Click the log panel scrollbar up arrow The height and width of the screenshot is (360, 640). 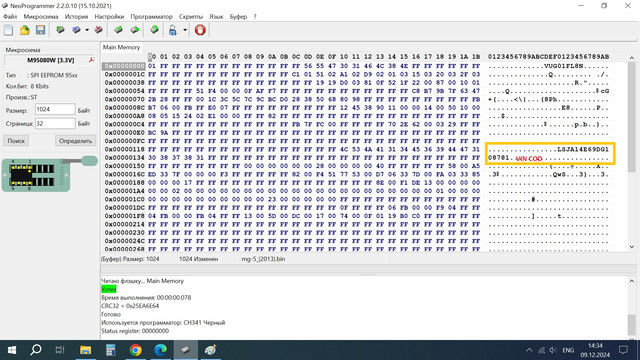(x=632, y=281)
